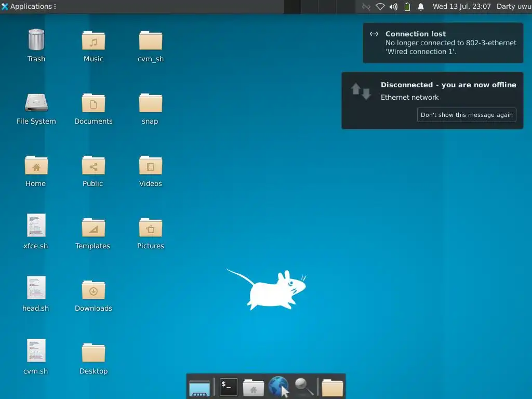This screenshot has height=399, width=532.
Task: Select the cvm.sh script file
Action: point(36,350)
